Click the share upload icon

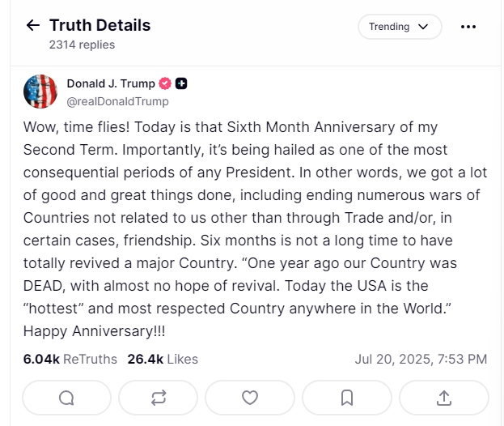click(443, 398)
